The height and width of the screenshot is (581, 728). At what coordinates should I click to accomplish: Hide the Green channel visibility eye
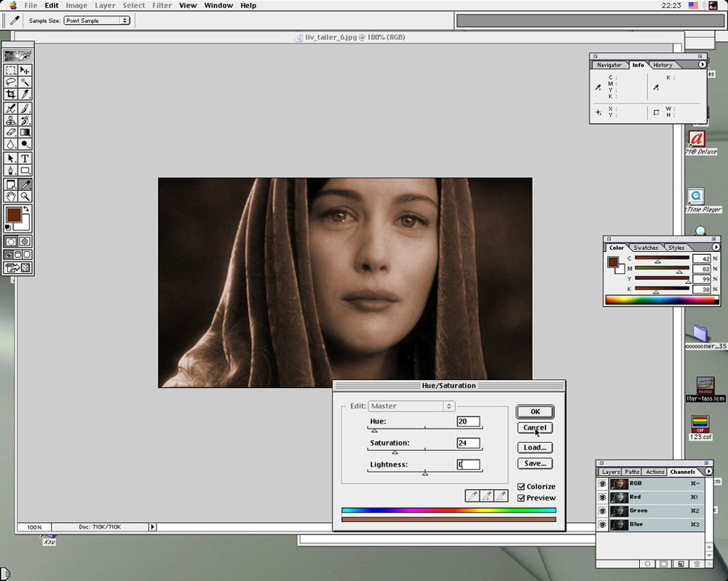(x=603, y=511)
